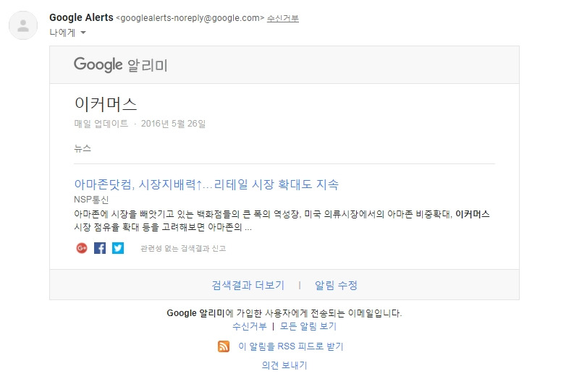Click 관련성 없는 검색결과 신고 link
This screenshot has width=574, height=392.
point(183,249)
